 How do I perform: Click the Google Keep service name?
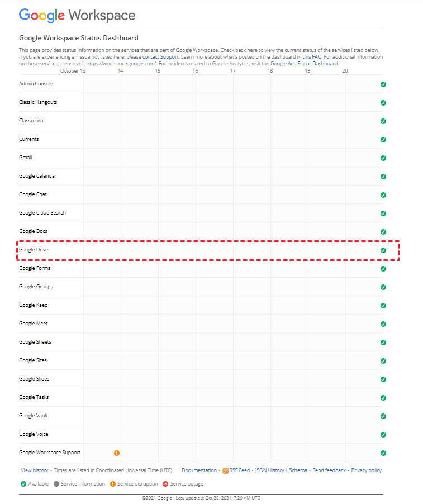[33, 305]
